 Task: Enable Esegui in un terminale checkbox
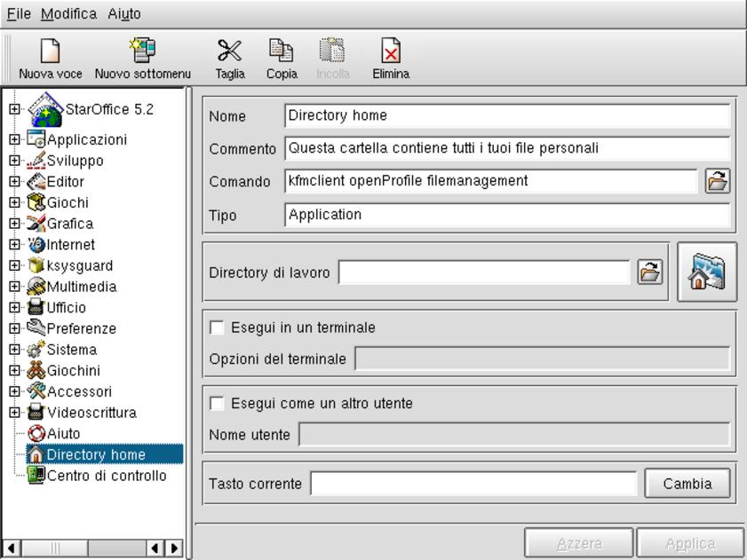click(x=216, y=328)
